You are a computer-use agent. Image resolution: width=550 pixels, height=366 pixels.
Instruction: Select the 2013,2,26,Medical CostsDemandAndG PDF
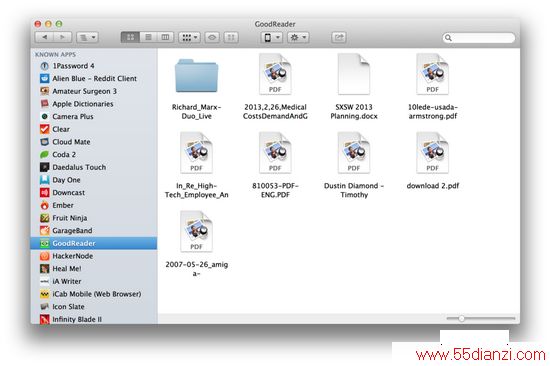click(x=275, y=86)
